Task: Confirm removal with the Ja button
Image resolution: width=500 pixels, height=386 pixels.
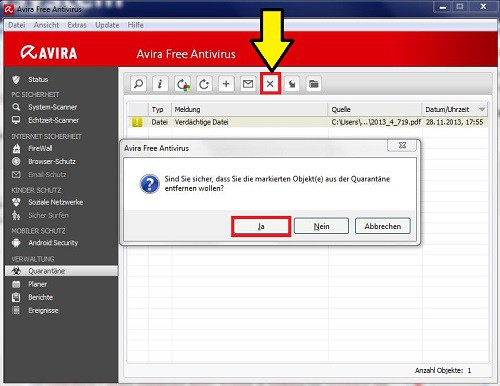Action: click(261, 226)
